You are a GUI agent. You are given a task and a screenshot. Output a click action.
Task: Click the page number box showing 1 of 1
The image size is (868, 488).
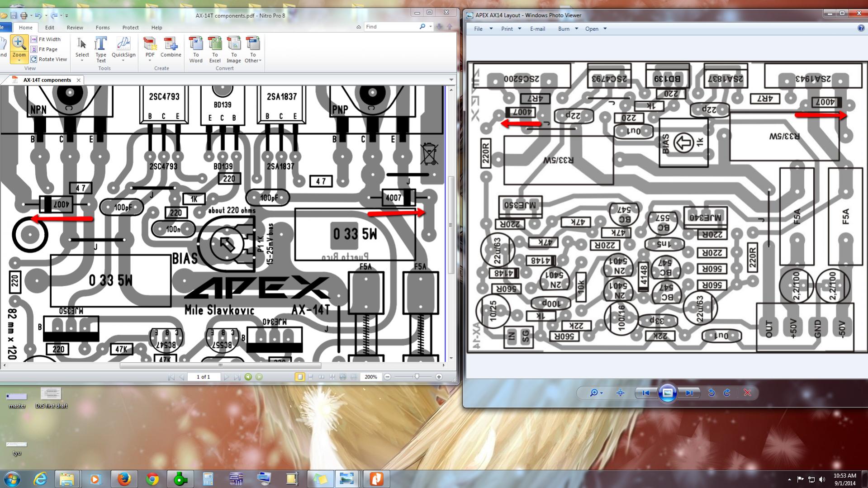[x=203, y=377]
